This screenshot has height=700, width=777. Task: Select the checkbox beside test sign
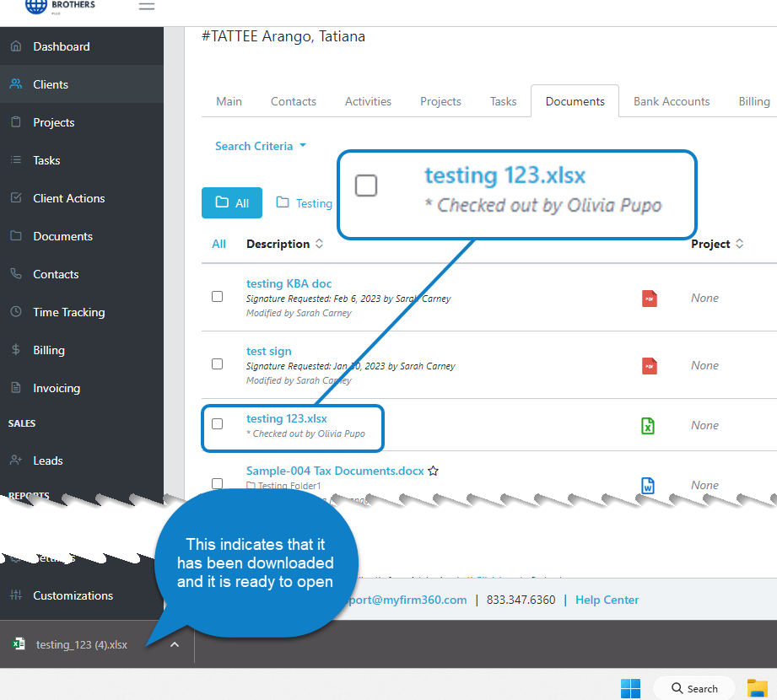217,363
